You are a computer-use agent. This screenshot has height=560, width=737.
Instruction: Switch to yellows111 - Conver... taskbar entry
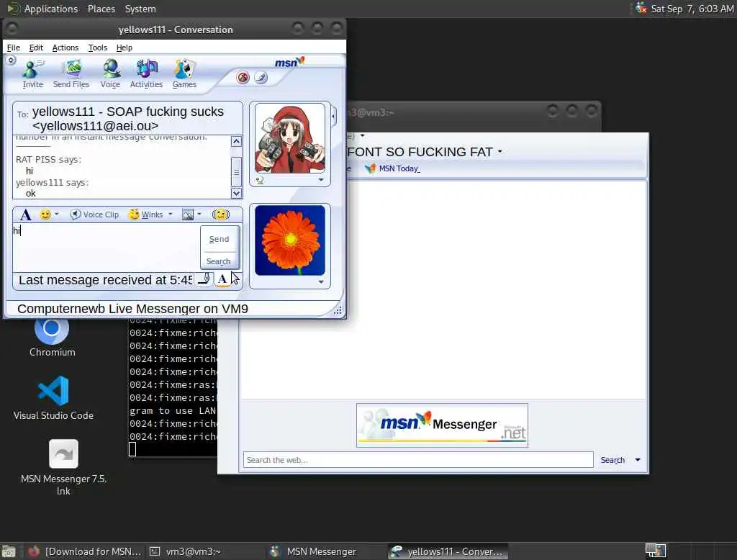coord(448,551)
